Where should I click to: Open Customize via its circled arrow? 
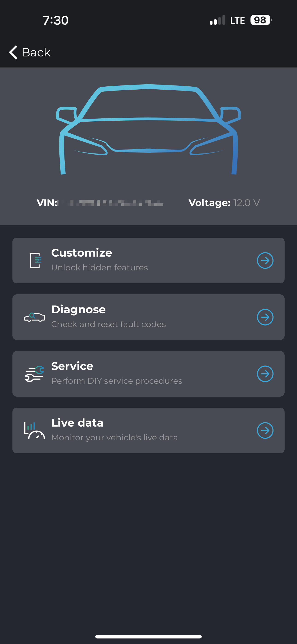pos(265,260)
